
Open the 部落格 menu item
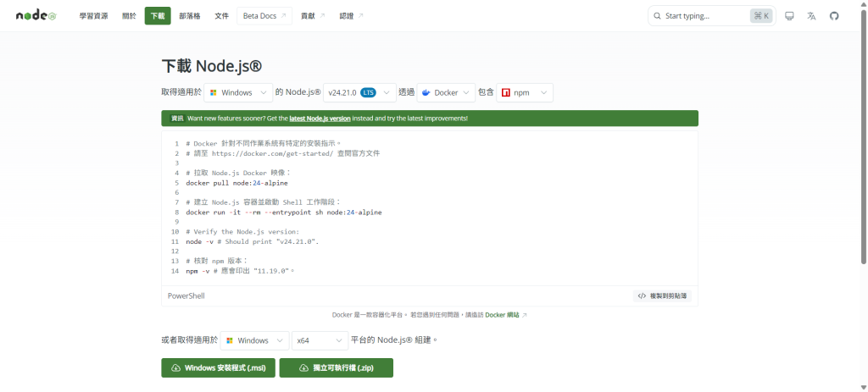pos(190,16)
